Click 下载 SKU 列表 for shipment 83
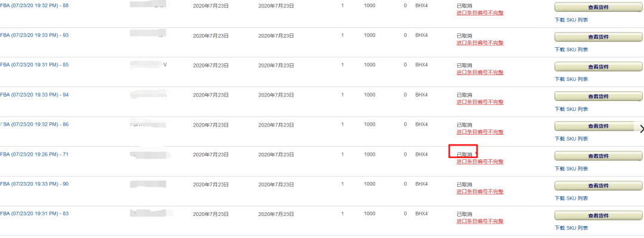This screenshot has width=644, height=238. click(571, 228)
